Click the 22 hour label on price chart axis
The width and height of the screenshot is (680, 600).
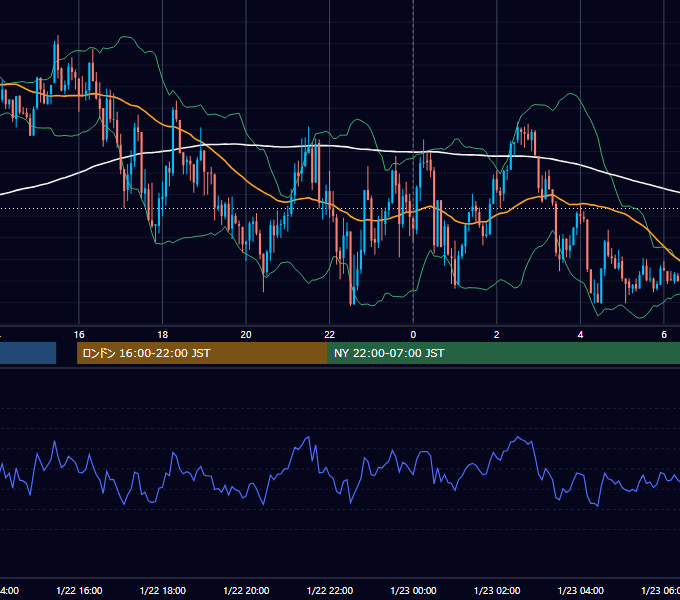330,334
